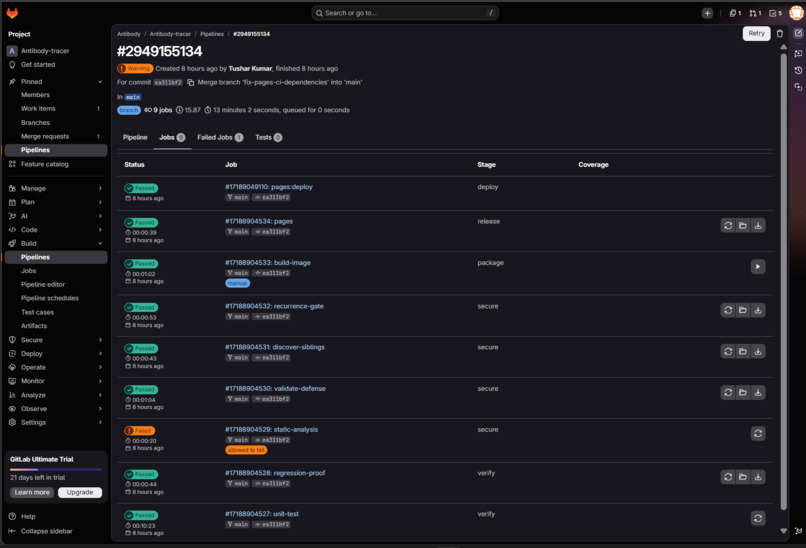Screen dimensions: 806x548
Task: Select the Jobs tab
Action: pos(172,137)
